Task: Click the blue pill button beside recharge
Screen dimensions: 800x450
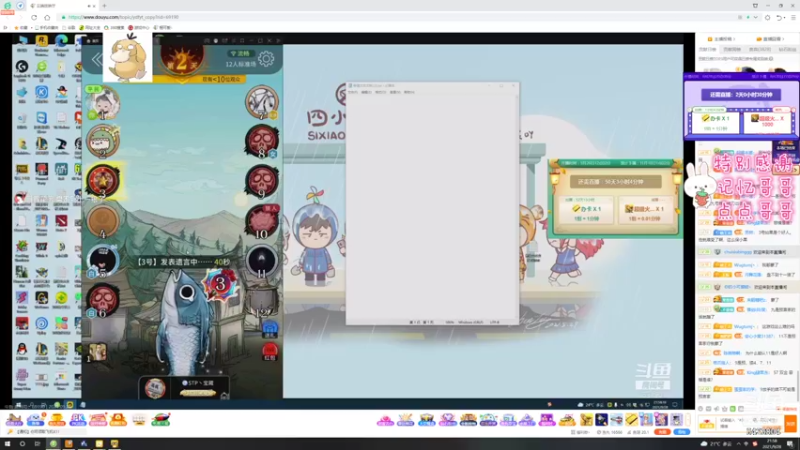Action: 682,432
